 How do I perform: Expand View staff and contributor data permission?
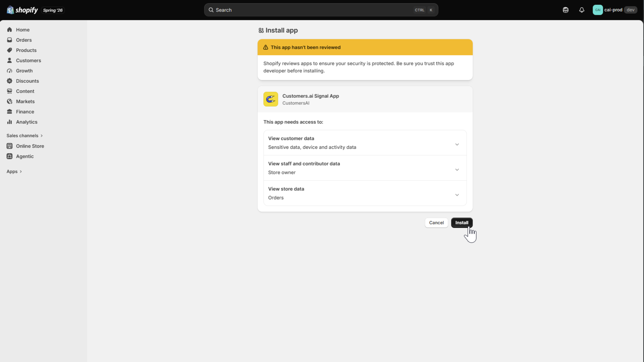point(365,168)
